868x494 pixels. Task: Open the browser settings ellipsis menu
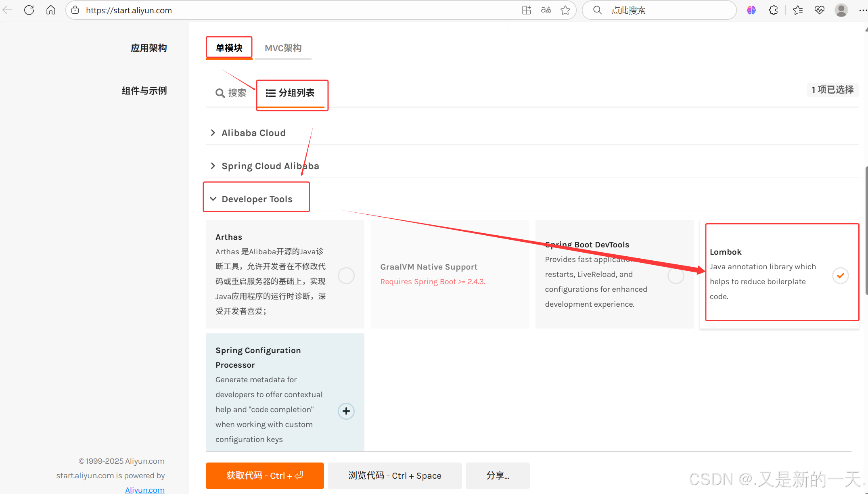(x=863, y=10)
